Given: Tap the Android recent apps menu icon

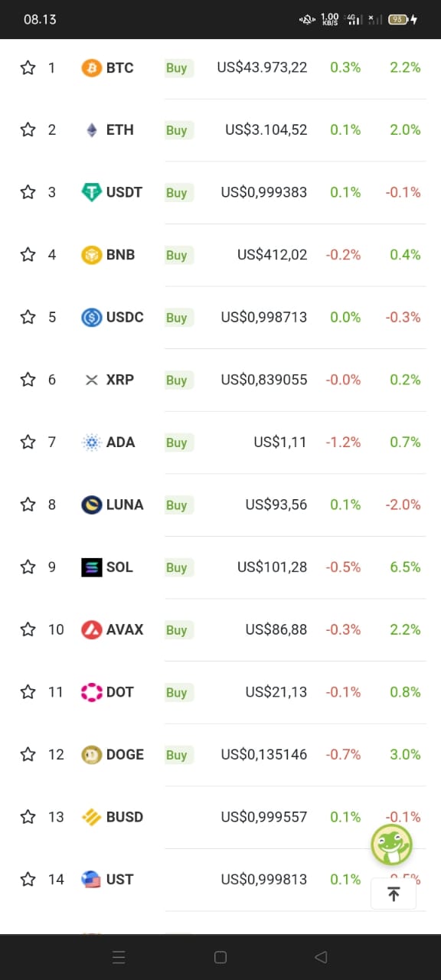Looking at the screenshot, I should pyautogui.click(x=119, y=957).
